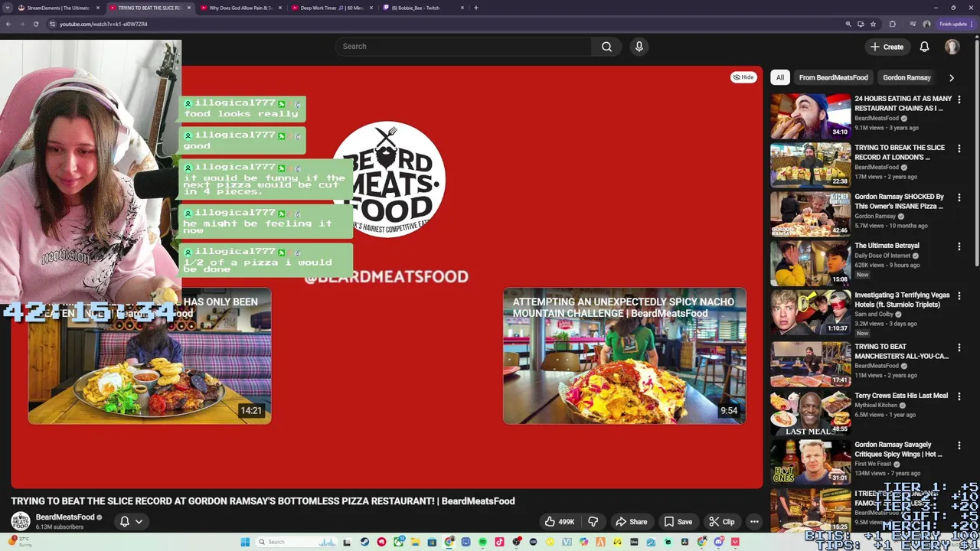The height and width of the screenshot is (551, 980).
Task: Open options for MANCHESTER'S ALL-YOU-CAN video
Action: (959, 347)
